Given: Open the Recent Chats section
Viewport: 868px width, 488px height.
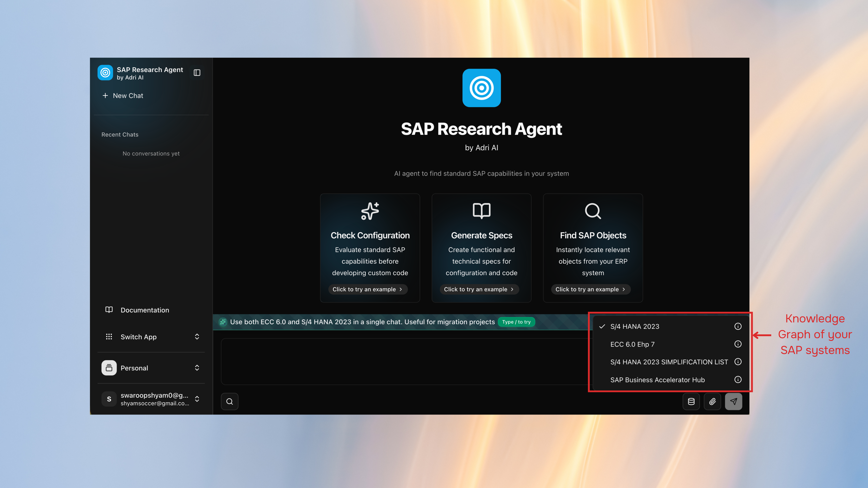Looking at the screenshot, I should [x=120, y=134].
